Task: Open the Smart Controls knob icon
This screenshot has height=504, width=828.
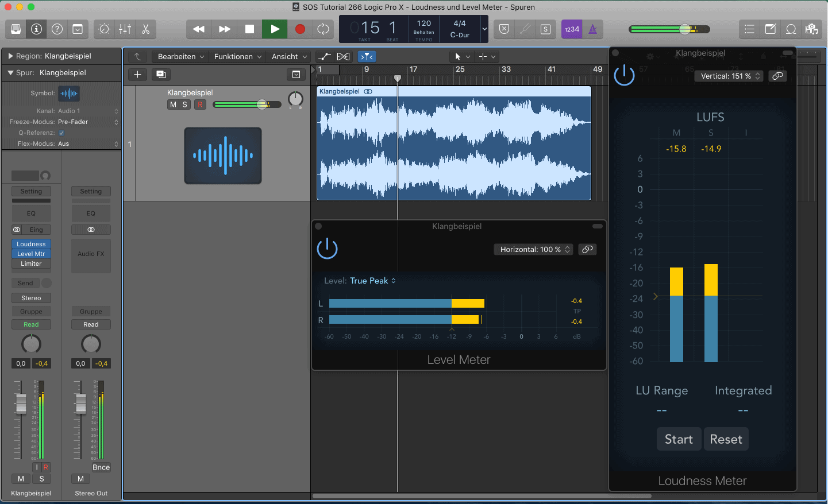Action: (104, 29)
